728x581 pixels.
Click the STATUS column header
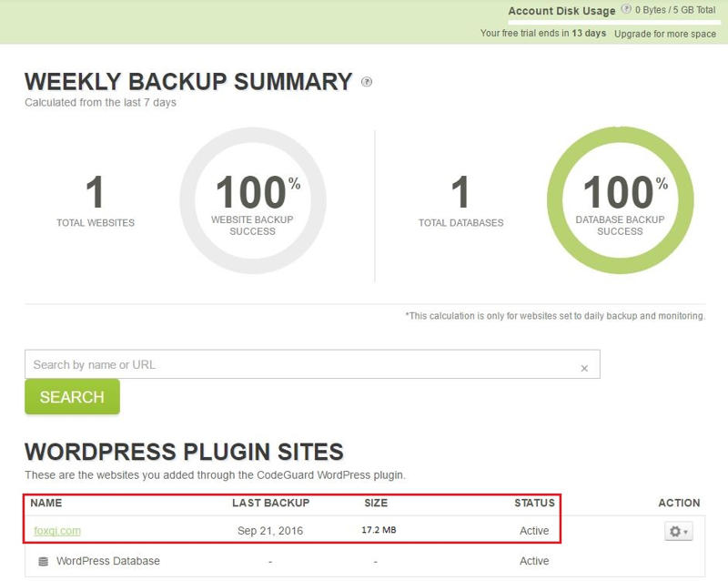click(533, 503)
